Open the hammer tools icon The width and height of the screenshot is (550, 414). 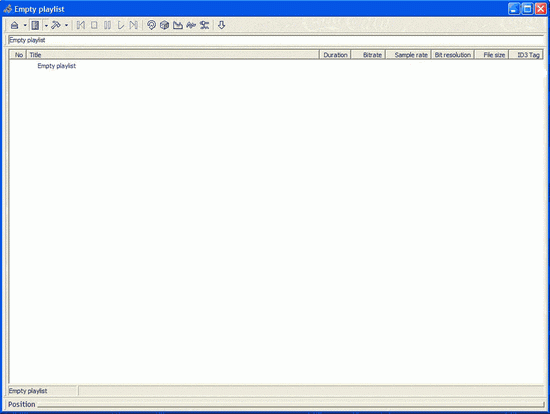(56, 25)
